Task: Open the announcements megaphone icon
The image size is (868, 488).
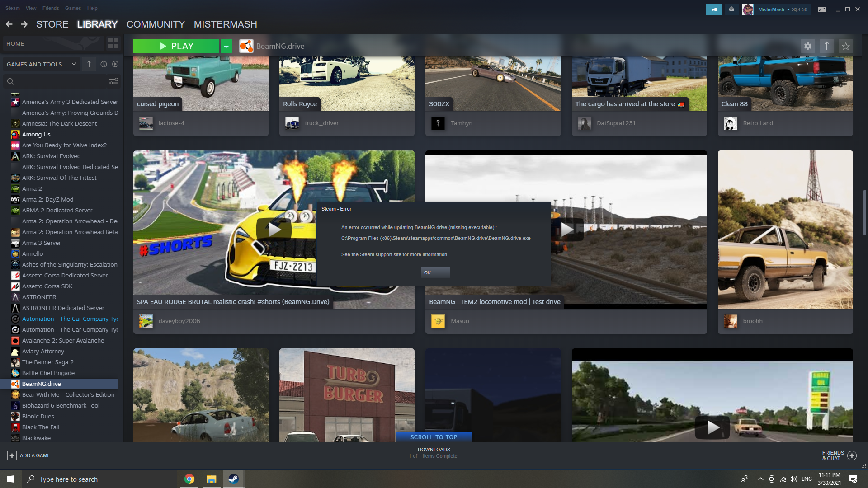Action: tap(714, 9)
